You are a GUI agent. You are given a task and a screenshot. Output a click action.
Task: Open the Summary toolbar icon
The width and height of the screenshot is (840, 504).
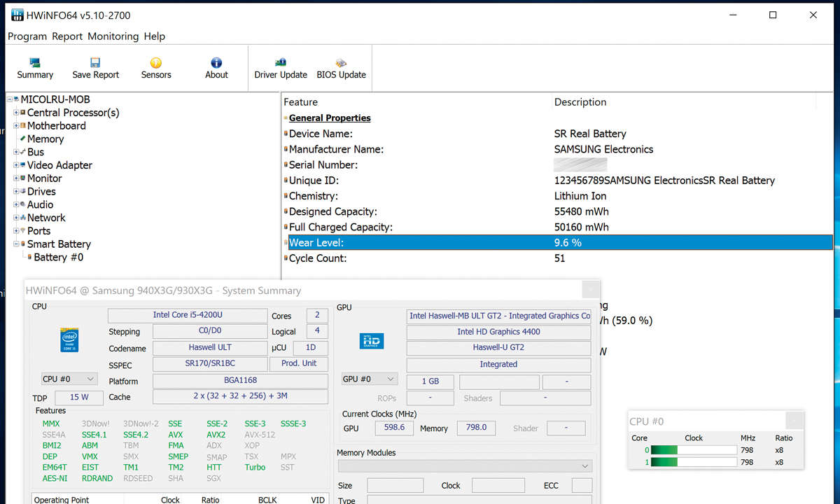[35, 69]
